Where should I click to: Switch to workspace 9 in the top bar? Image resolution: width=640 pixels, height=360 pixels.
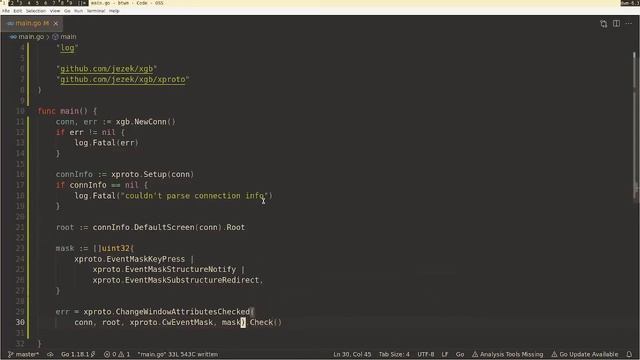[x=71, y=3]
